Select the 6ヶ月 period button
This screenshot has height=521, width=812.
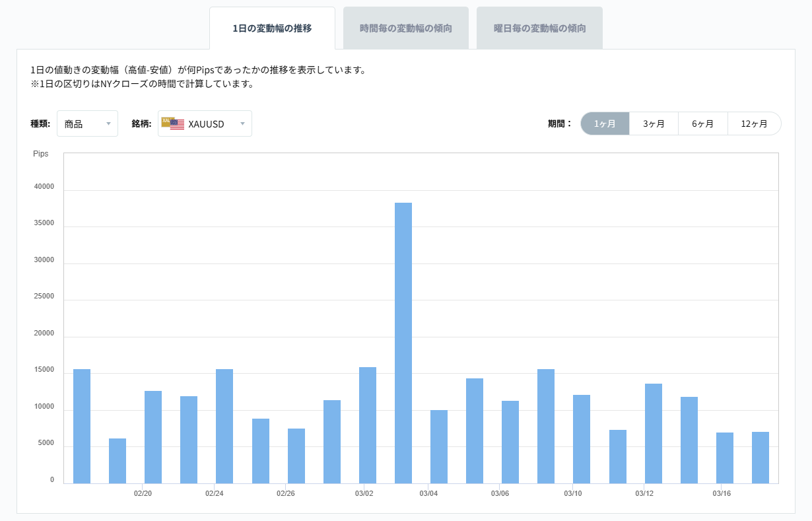[x=703, y=123]
